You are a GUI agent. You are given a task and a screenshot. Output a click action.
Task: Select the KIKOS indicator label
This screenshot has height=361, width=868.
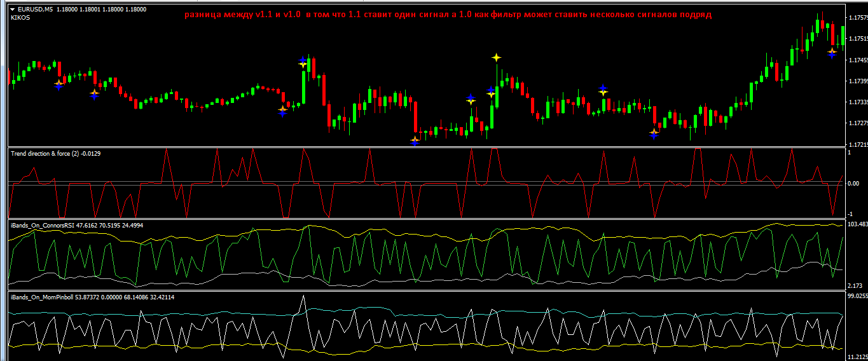(x=20, y=18)
